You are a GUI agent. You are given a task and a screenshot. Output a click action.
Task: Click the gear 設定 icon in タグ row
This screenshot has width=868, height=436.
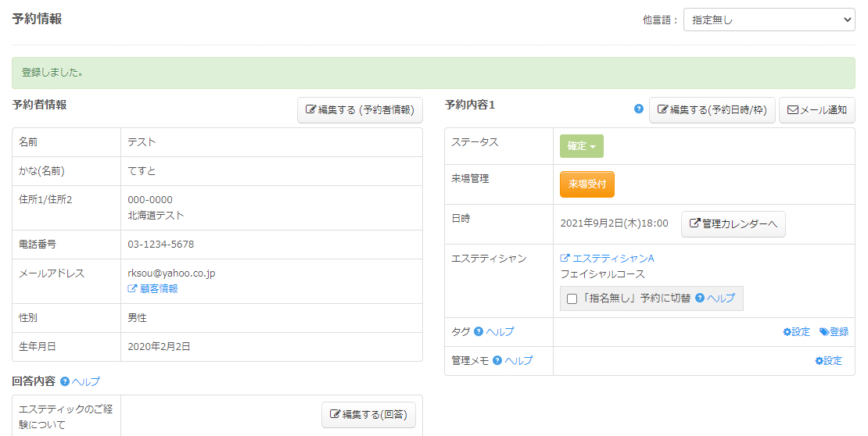click(787, 332)
